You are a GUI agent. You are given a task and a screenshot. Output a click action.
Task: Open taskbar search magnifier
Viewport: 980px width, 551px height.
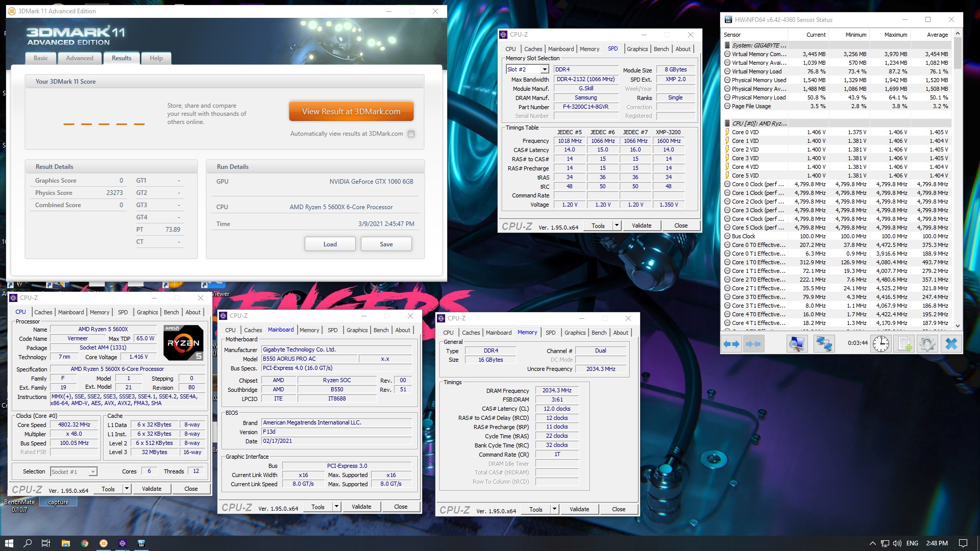point(28,543)
